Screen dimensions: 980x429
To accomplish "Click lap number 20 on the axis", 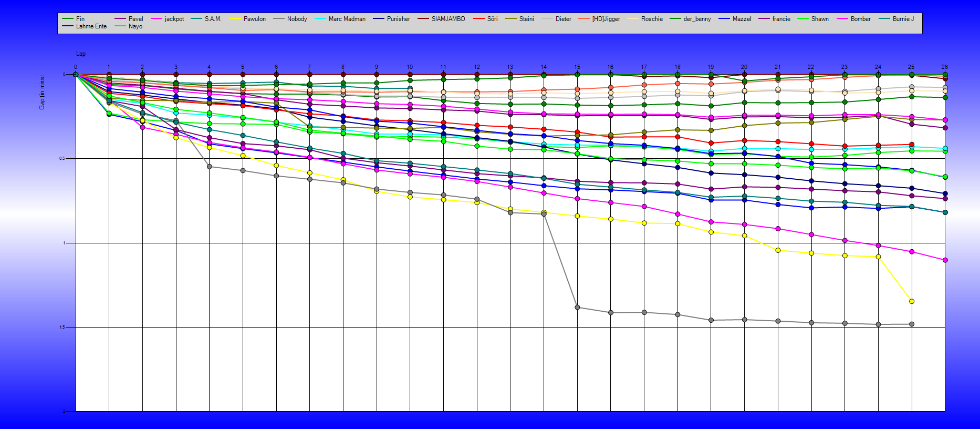I will coord(744,67).
